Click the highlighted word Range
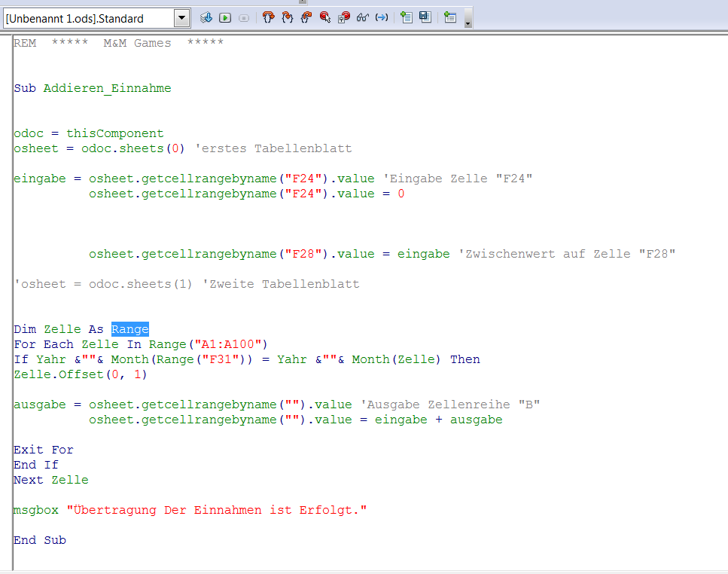728x574 pixels. coord(129,329)
